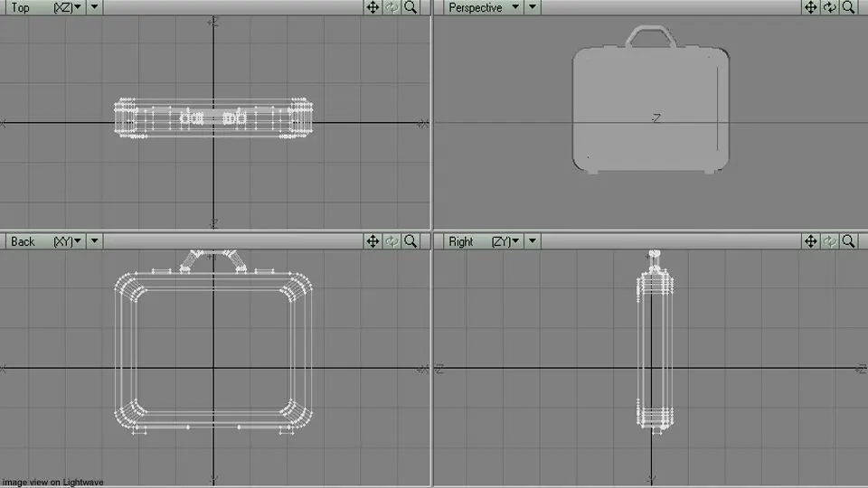Click the zoom magnifier in Right viewport
This screenshot has width=868, height=488.
[848, 241]
